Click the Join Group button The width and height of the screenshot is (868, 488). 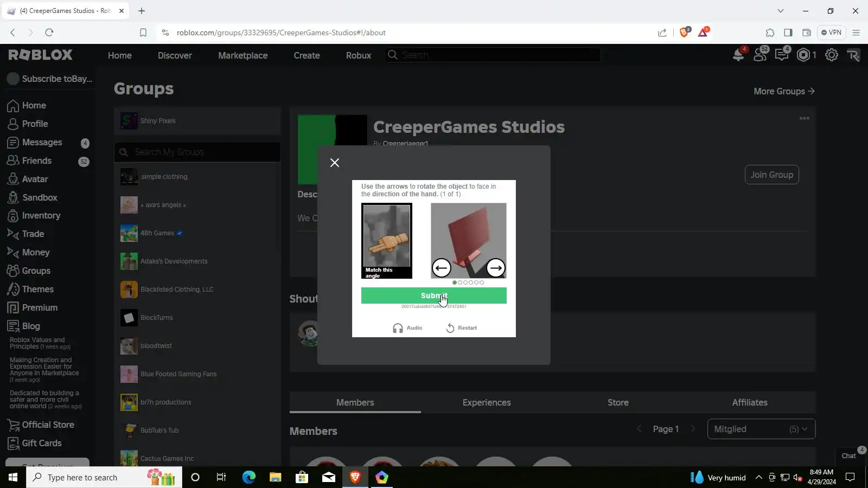pos(771,175)
